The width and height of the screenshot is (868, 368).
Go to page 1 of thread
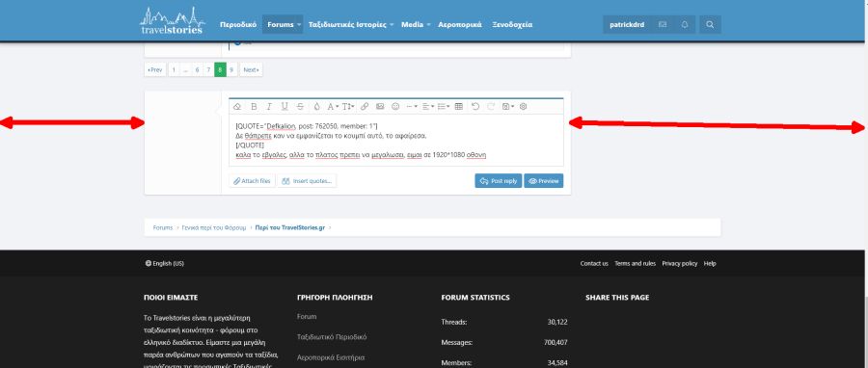click(174, 69)
